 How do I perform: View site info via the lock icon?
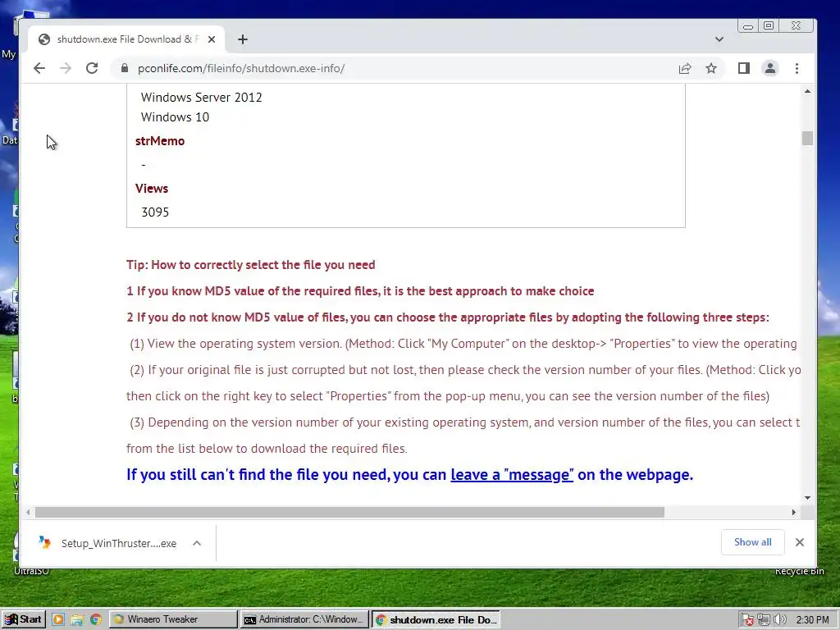point(125,68)
